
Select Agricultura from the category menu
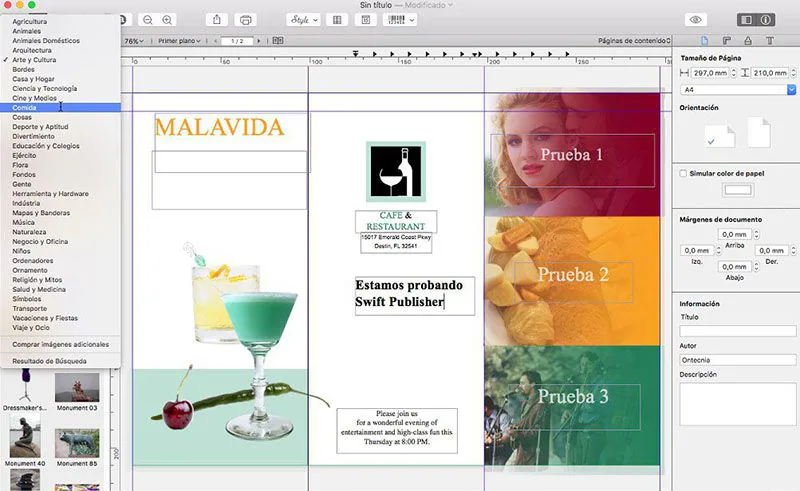click(x=60, y=22)
